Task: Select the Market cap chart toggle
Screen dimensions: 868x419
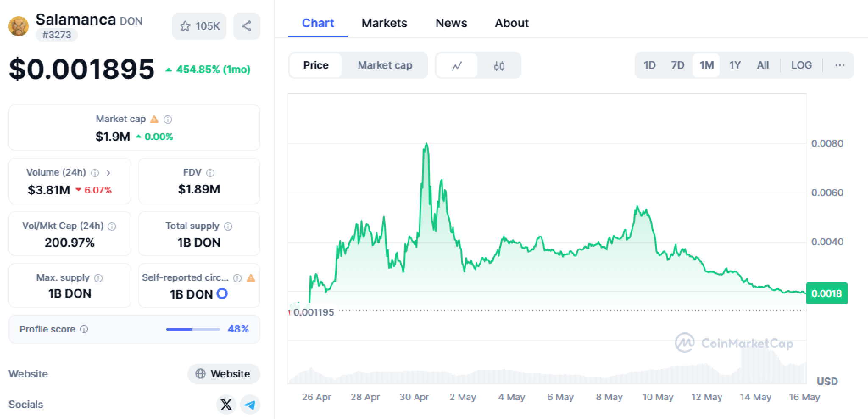Action: pos(385,65)
